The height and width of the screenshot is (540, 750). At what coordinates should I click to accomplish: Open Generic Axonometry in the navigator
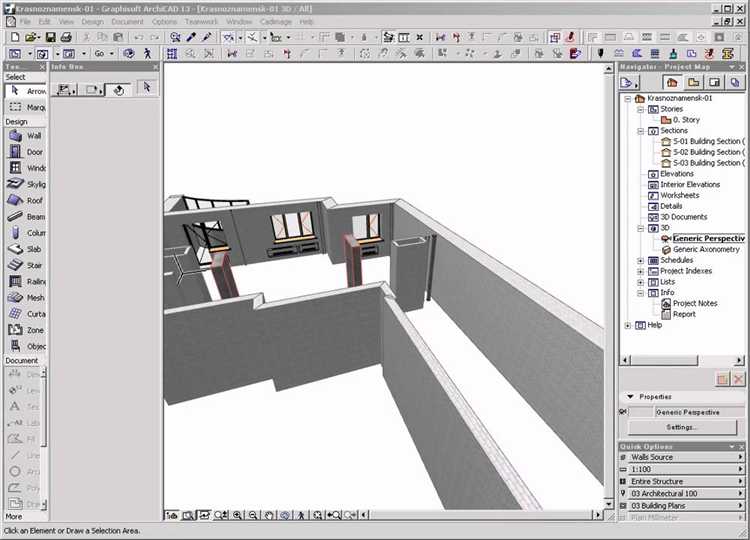click(706, 249)
